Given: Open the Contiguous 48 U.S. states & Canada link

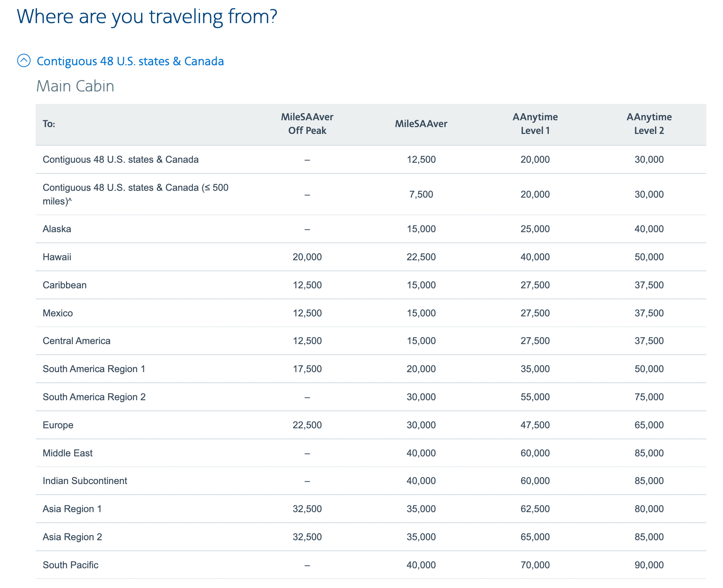Looking at the screenshot, I should pyautogui.click(x=130, y=61).
